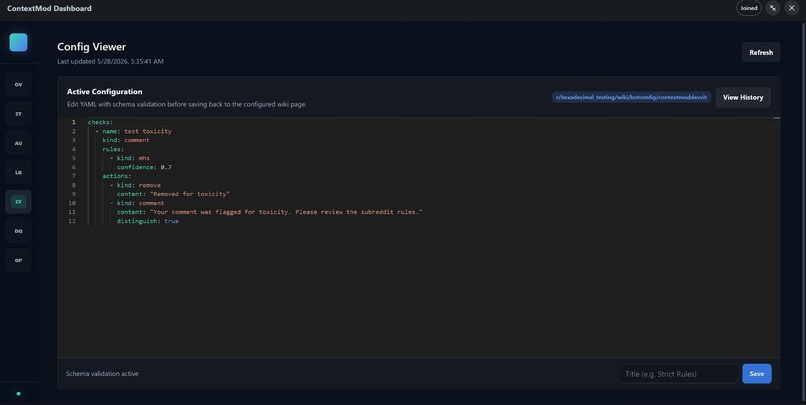806x405 pixels.
Task: Click the 'checks:' line in editor
Action: tap(100, 122)
